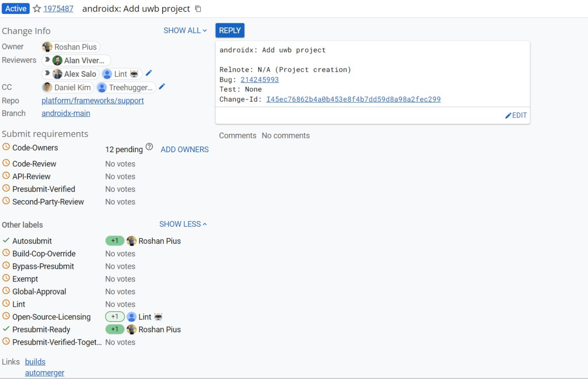Click clock icon beside API-Review requirement
This screenshot has height=379, width=588.
6,176
